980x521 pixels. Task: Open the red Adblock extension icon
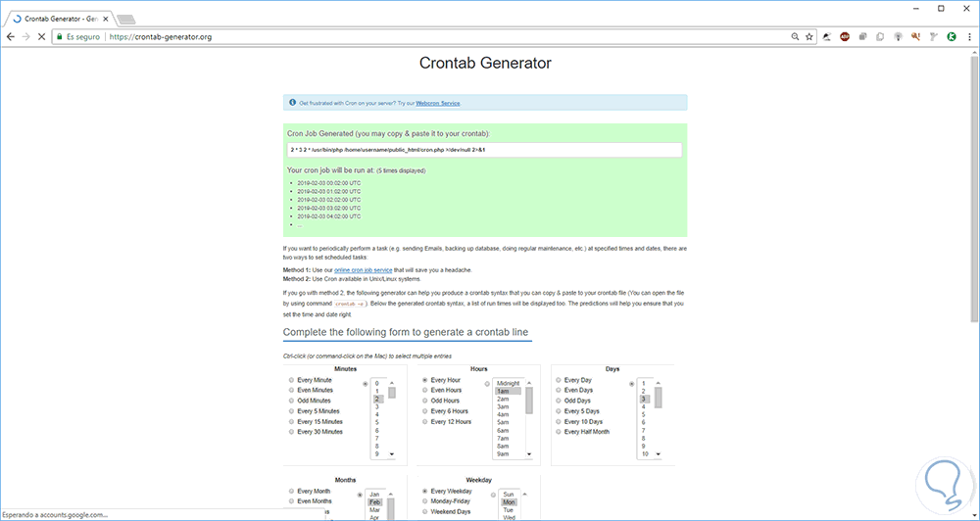(x=845, y=37)
